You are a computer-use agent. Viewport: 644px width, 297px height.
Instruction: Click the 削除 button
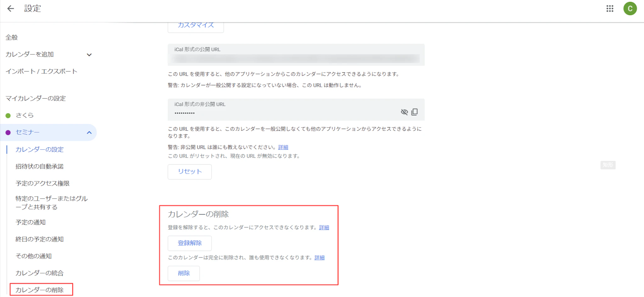(x=184, y=273)
